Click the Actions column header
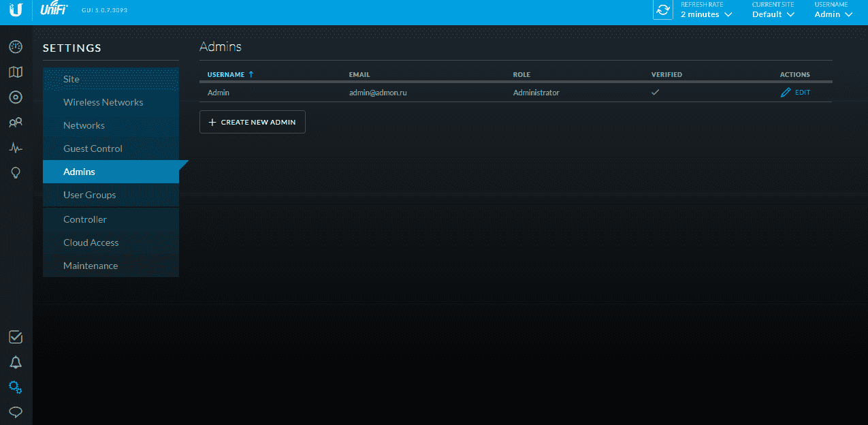The image size is (868, 425). (795, 74)
